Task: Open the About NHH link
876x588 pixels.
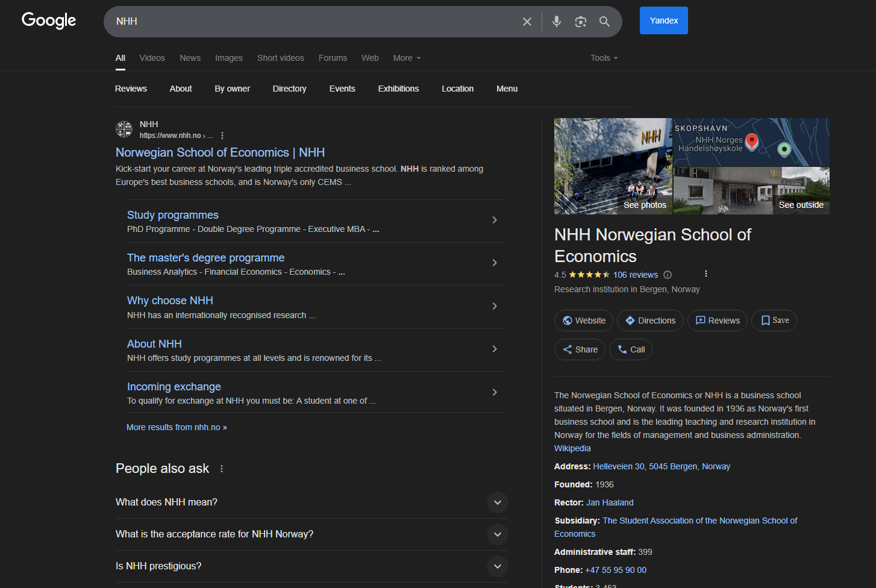Action: pyautogui.click(x=154, y=344)
